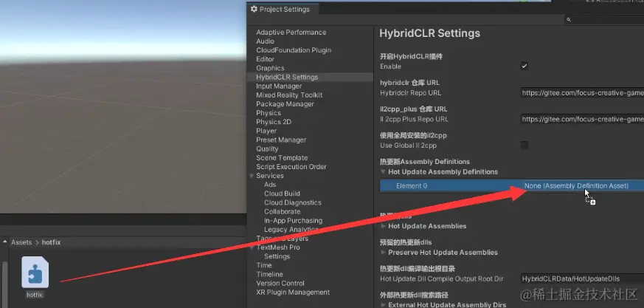Expand Hot Update Assemblies foldout

383,226
